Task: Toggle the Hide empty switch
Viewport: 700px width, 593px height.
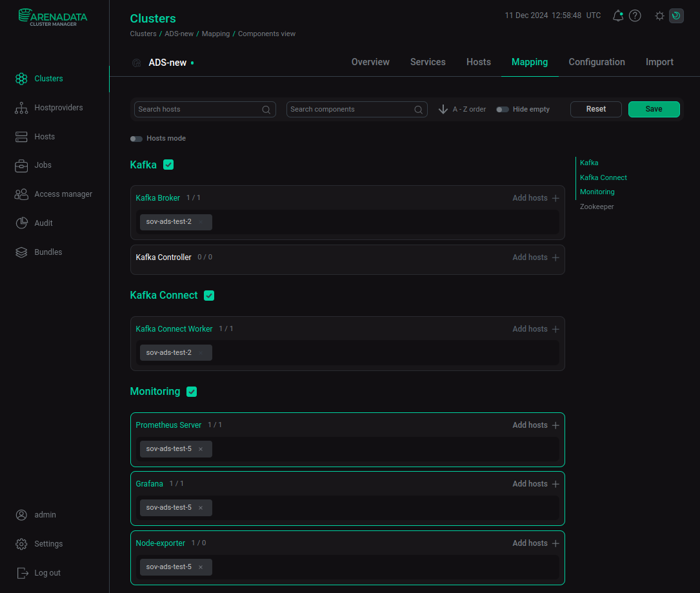Action: click(x=502, y=110)
